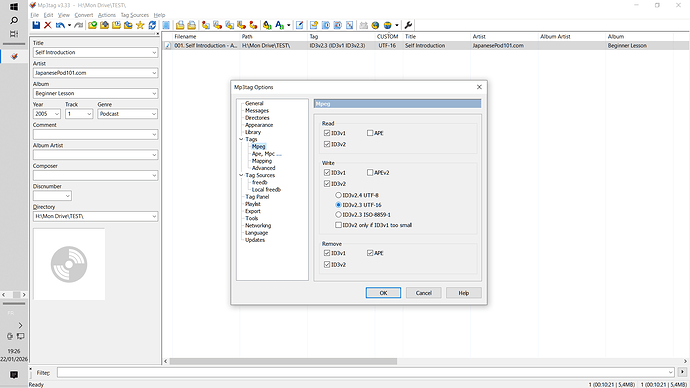Click the Add directory folder icon
Viewport: 690px width, 388px height.
tap(104, 25)
